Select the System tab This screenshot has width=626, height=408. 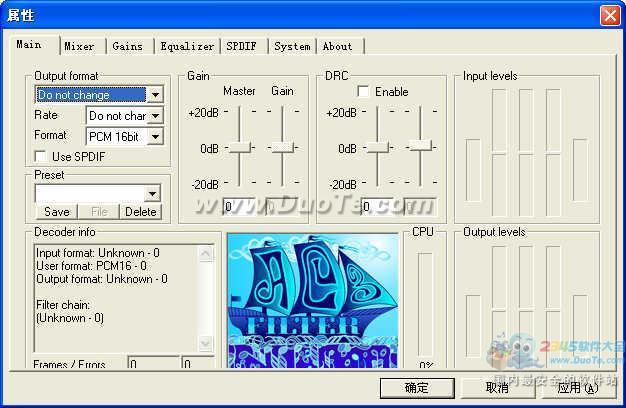click(x=292, y=46)
